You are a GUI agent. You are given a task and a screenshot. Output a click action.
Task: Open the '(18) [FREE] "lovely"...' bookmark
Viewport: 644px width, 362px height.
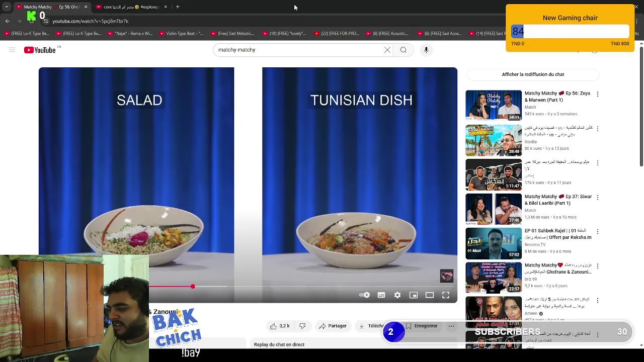coord(284,34)
